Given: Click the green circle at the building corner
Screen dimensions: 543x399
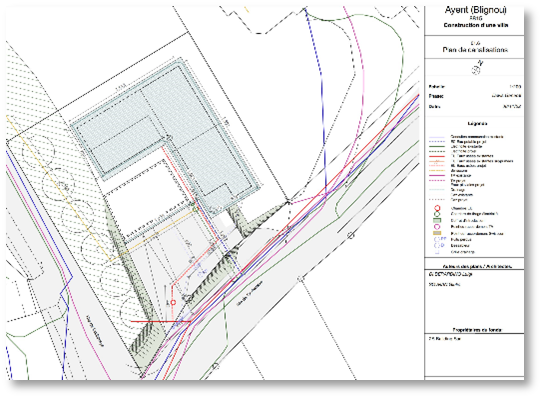Looking at the screenshot, I should (x=195, y=209).
